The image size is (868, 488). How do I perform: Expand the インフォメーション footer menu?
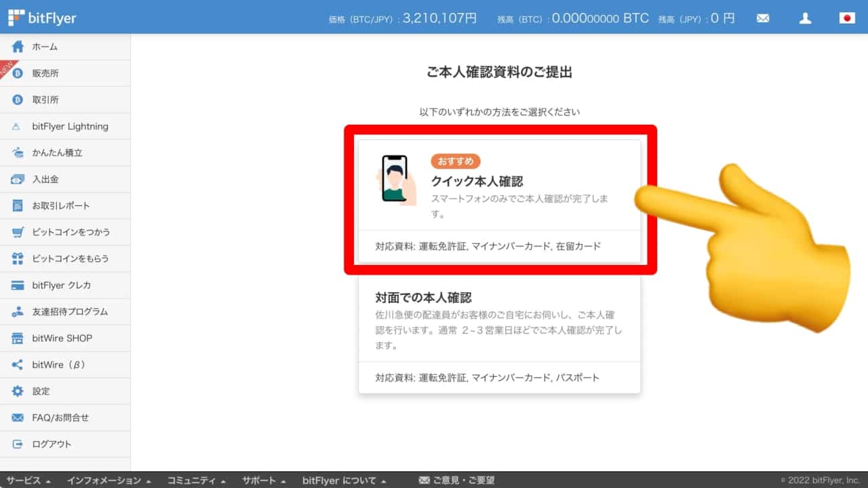point(108,481)
